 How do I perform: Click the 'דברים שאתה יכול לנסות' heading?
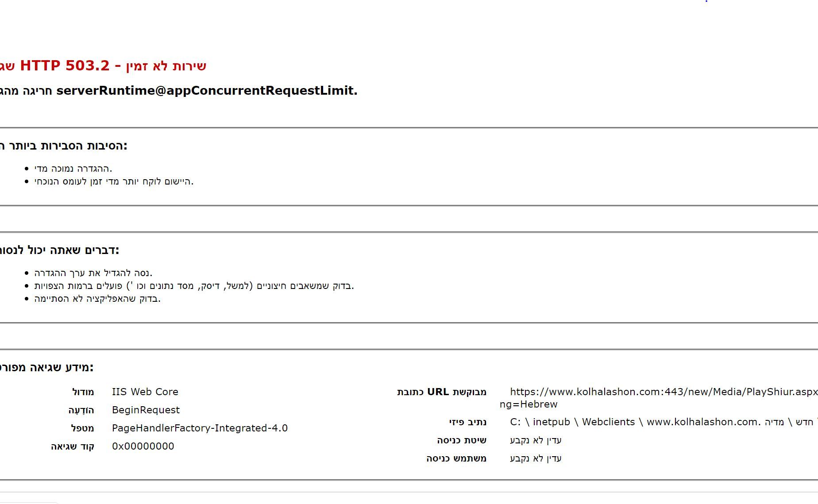(x=59, y=250)
